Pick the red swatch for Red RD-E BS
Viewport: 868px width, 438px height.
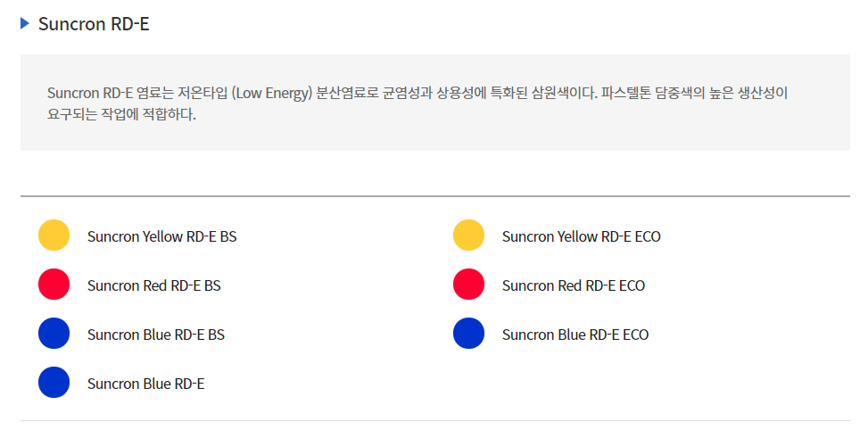tap(54, 284)
